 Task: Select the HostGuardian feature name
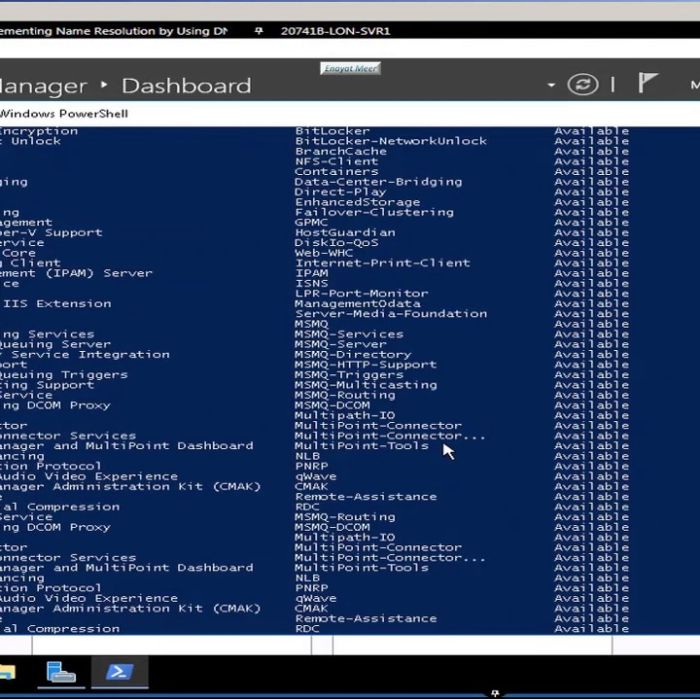[x=345, y=233]
